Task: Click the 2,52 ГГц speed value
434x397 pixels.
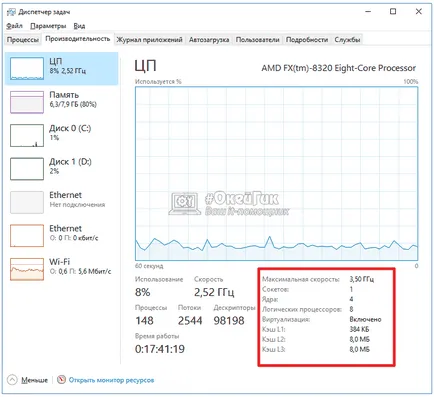Action: pos(214,292)
